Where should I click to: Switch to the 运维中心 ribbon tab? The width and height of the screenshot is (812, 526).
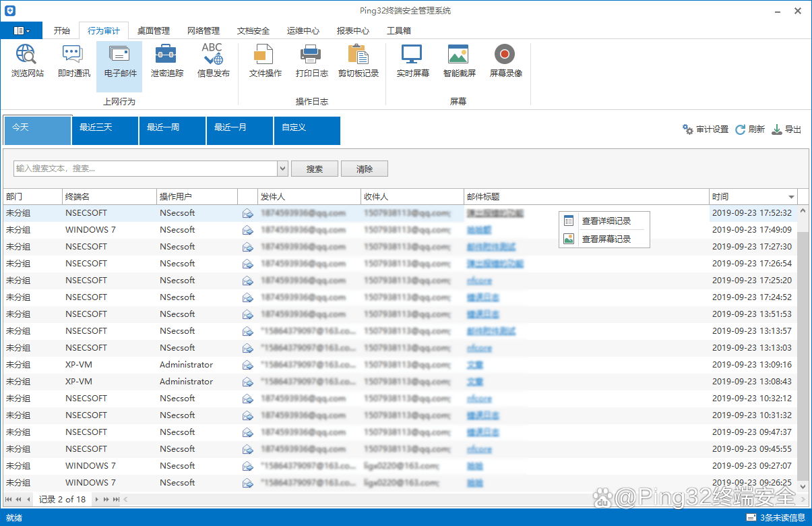[303, 30]
